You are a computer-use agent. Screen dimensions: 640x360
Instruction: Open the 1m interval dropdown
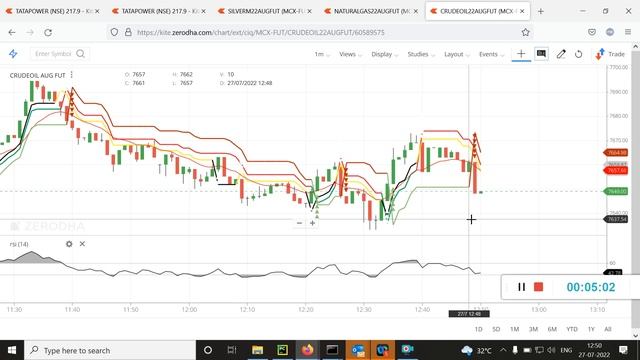coord(322,54)
